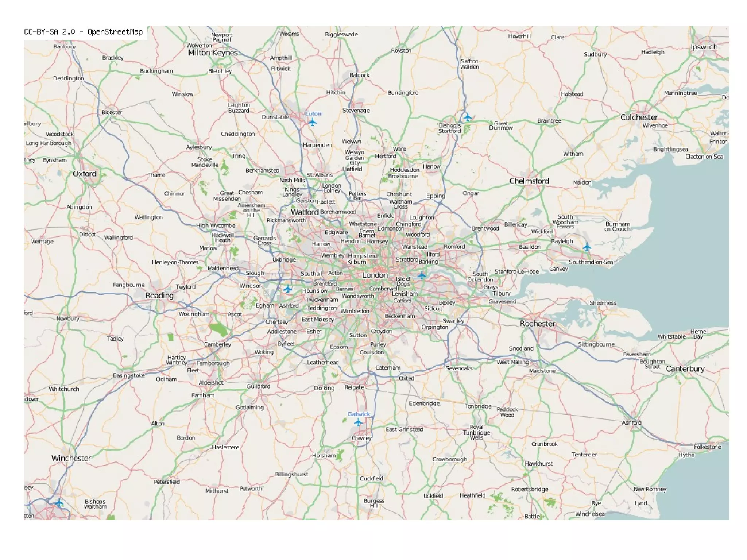This screenshot has height=560, width=747.
Task: Click the Reading town label
Action: (x=159, y=296)
